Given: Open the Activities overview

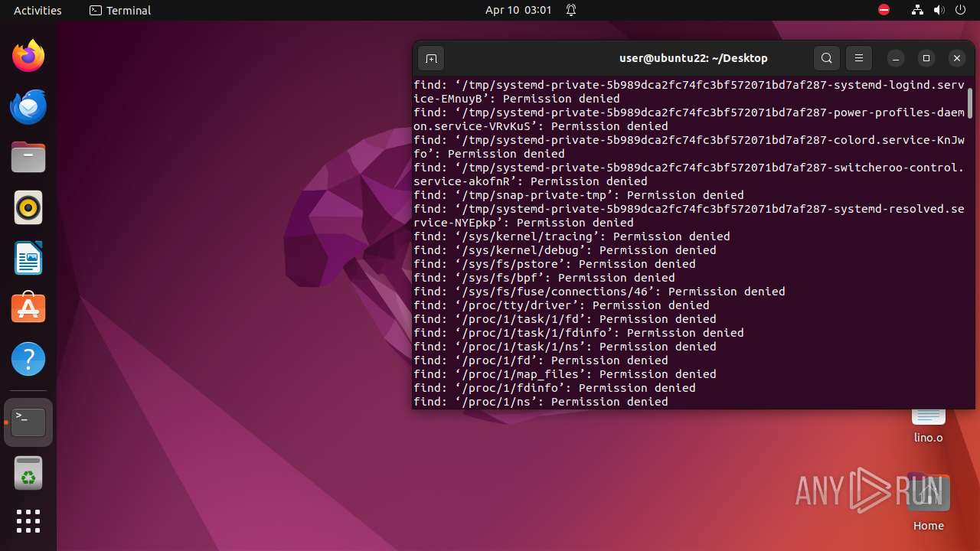Looking at the screenshot, I should point(38,10).
